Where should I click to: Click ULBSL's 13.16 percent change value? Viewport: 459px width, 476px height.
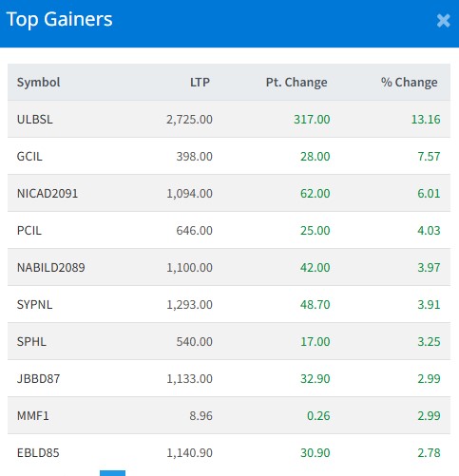click(x=426, y=120)
